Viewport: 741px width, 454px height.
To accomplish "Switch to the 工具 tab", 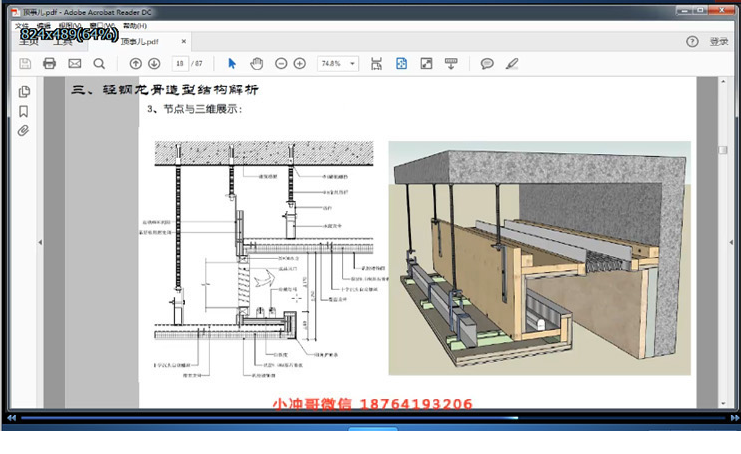I will (62, 42).
